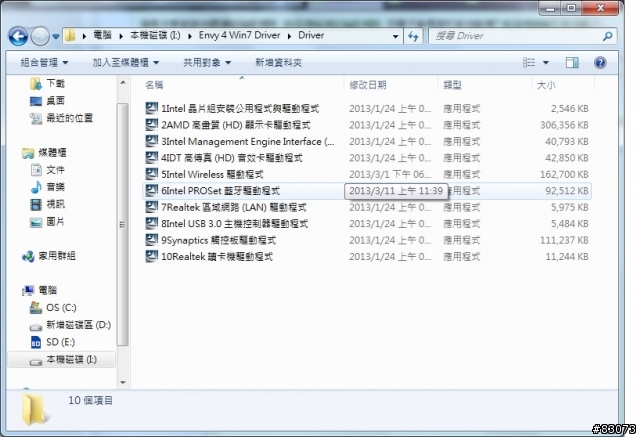Open the 組合管理 menu
This screenshot has width=640, height=437.
coord(44,62)
